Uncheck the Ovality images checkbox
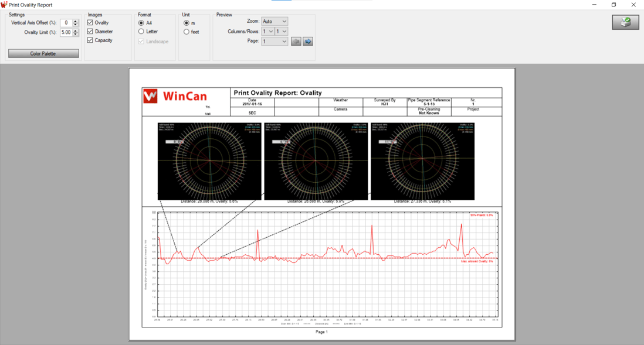This screenshot has height=345, width=644. 89,22
